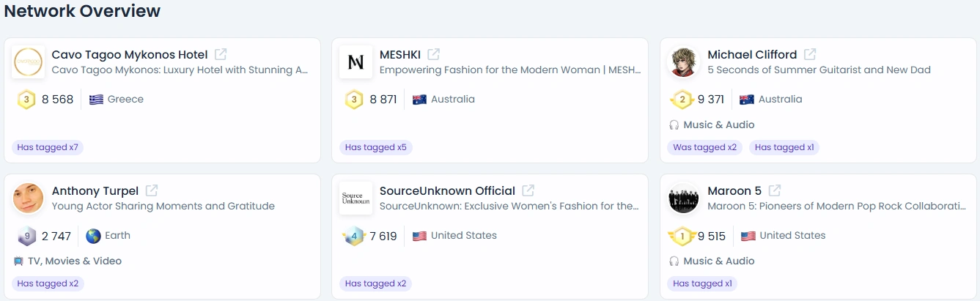Click Anthony Turpel's profile picture

(29, 198)
